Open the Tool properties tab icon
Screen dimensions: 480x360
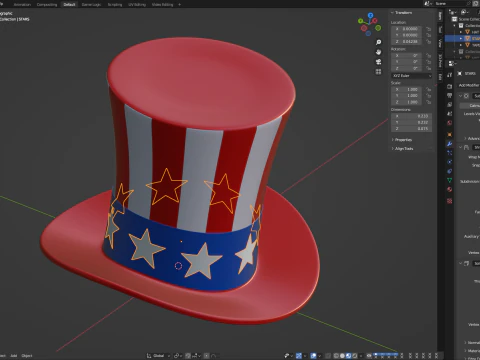click(x=449, y=75)
